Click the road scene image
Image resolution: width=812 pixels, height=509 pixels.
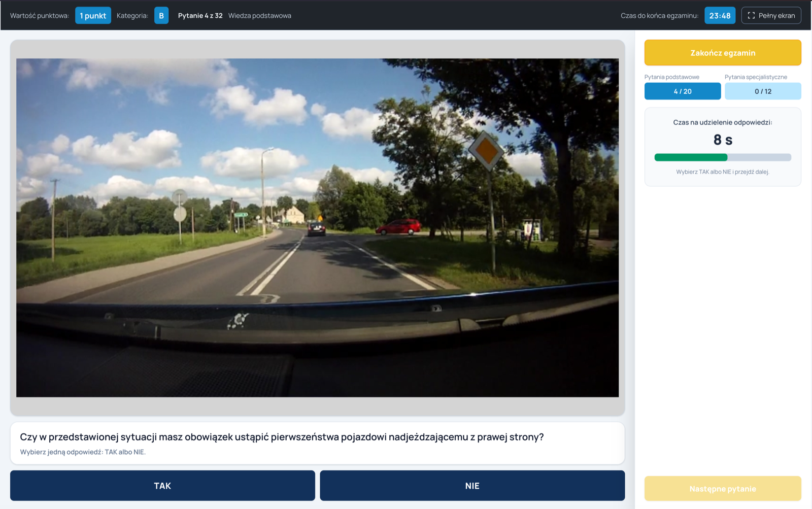(317, 227)
